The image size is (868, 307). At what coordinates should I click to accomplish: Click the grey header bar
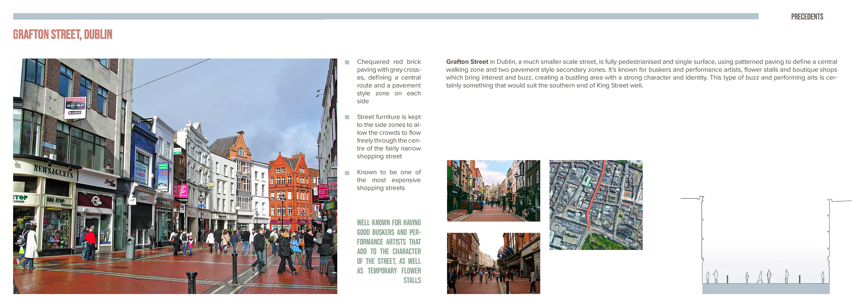(385, 16)
